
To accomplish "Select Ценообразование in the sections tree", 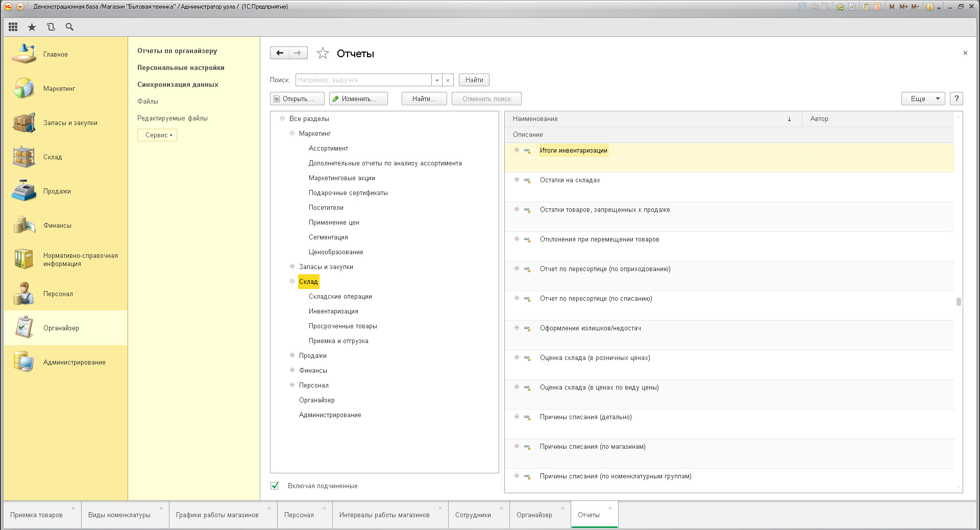I will 336,252.
